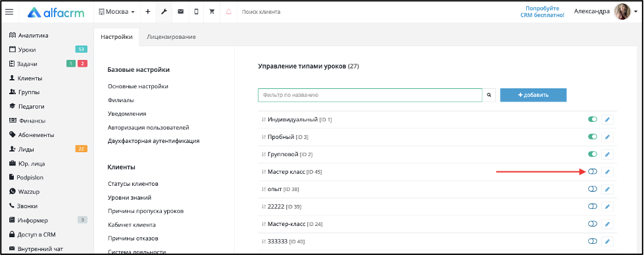Focus the Фильтр по названию field
This screenshot has width=644, height=255.
[x=370, y=95]
